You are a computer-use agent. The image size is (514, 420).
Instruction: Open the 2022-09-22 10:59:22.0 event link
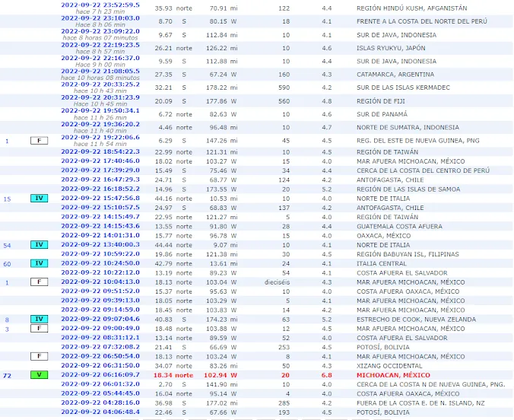point(100,254)
